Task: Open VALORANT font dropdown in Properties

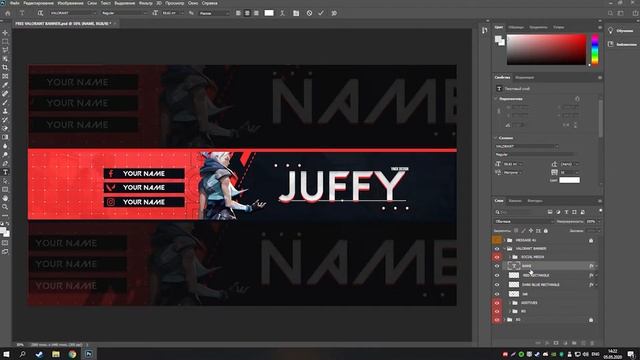Action: click(x=527, y=146)
